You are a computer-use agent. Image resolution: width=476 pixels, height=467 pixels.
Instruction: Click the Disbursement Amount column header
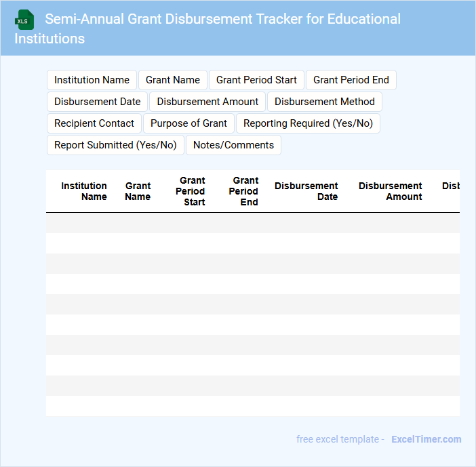click(x=391, y=191)
